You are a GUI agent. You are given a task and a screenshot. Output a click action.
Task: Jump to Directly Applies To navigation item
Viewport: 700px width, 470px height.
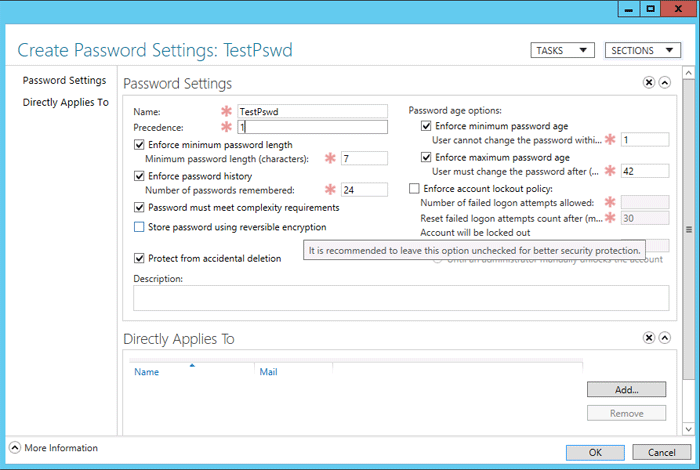[x=65, y=102]
